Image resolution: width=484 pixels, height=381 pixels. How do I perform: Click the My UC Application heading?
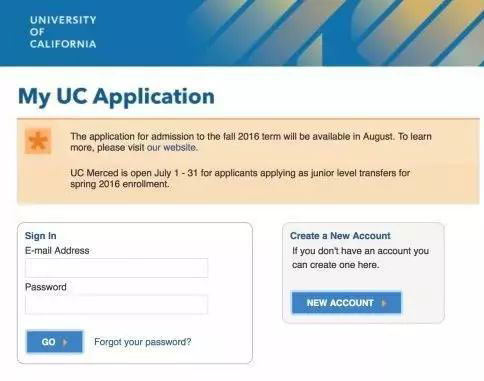[x=116, y=97]
